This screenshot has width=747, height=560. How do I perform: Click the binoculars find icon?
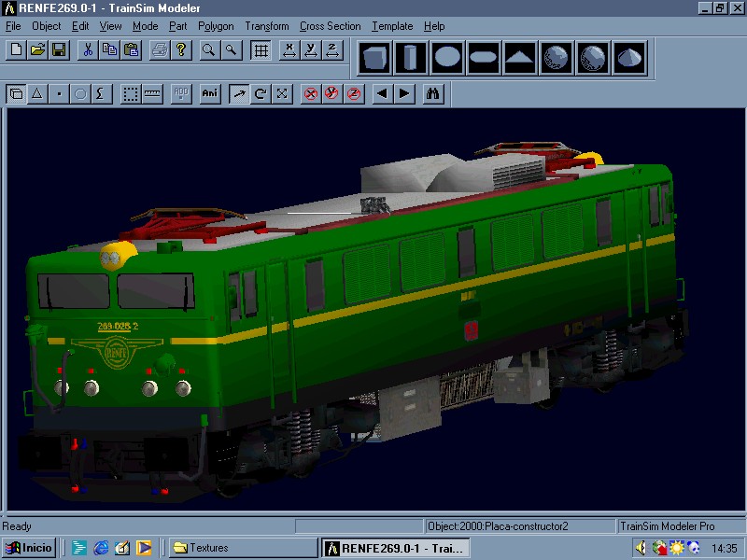point(433,93)
